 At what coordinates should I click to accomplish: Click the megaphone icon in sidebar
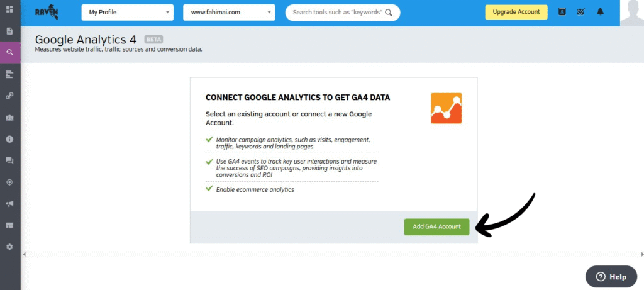click(x=9, y=204)
